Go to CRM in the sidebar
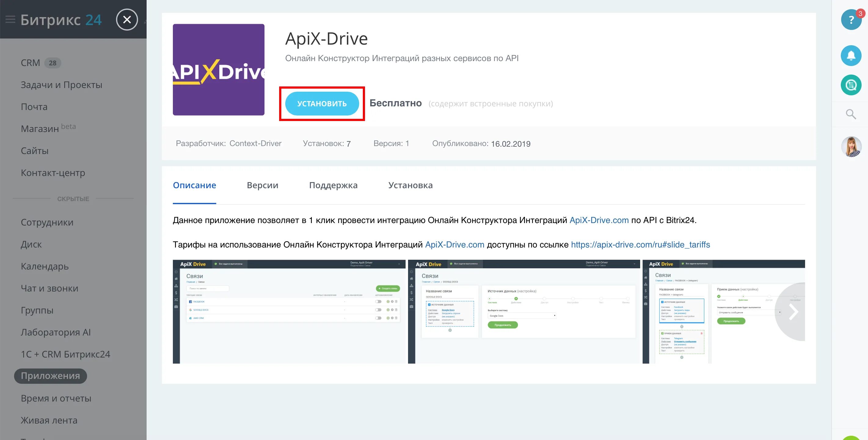 tap(30, 63)
